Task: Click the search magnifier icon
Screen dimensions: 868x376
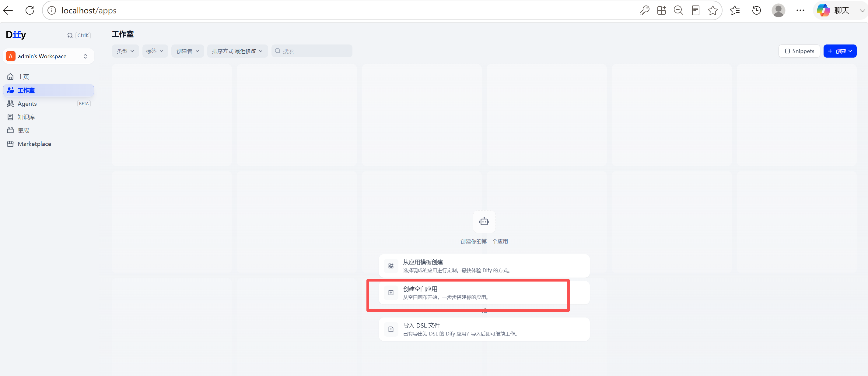Action: pyautogui.click(x=278, y=51)
